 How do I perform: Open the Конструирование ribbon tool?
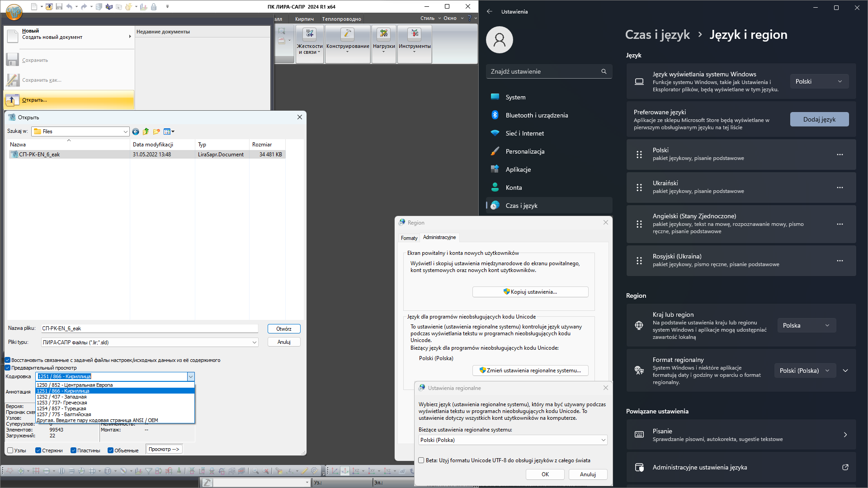pos(347,34)
